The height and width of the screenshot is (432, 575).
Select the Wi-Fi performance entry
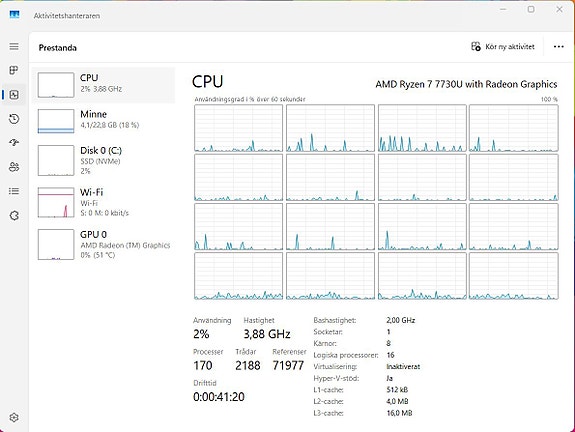pos(104,202)
